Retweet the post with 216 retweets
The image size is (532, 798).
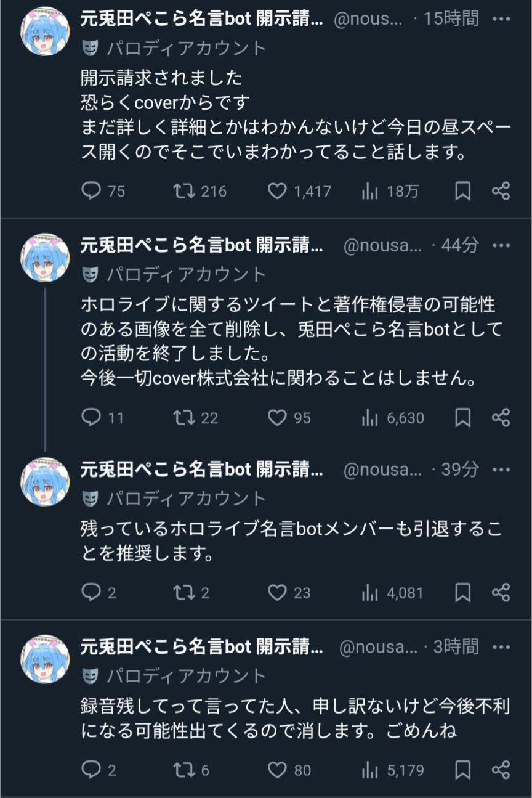183,192
